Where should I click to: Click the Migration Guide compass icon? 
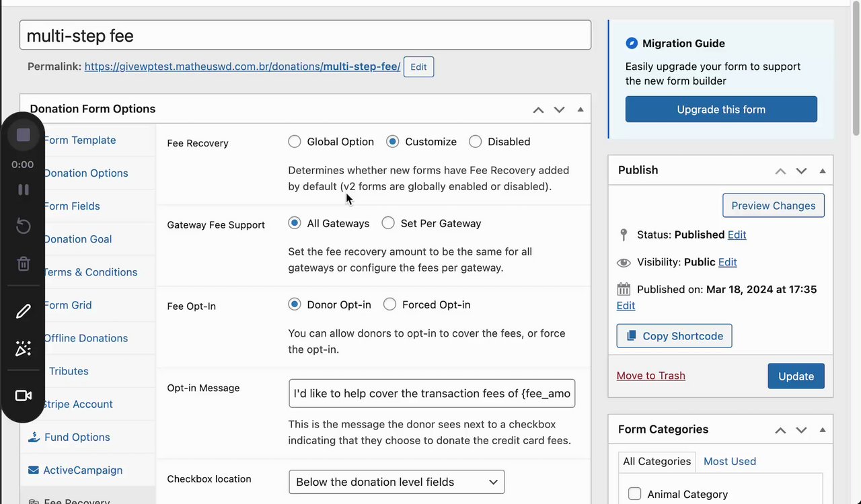coord(631,44)
